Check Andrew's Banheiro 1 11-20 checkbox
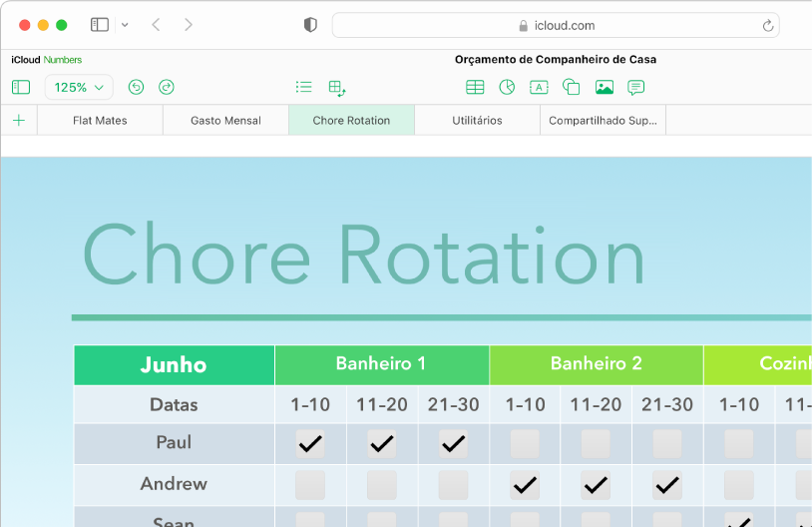 tap(381, 485)
